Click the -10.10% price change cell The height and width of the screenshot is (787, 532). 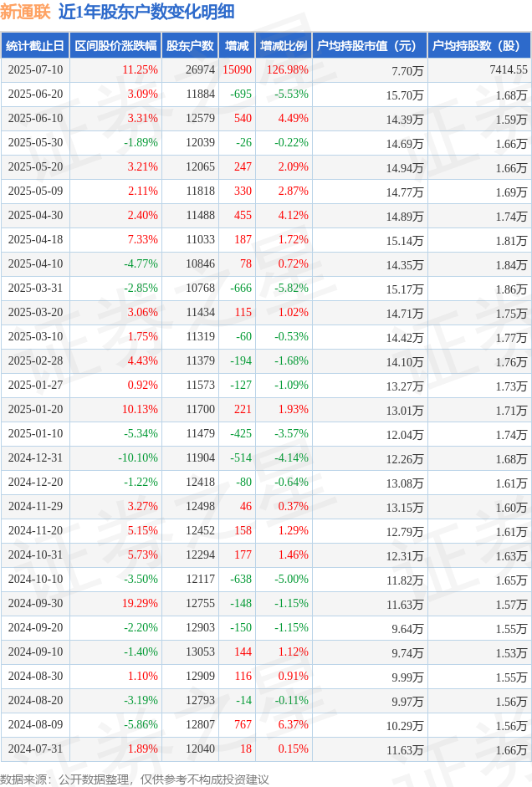[x=138, y=457]
